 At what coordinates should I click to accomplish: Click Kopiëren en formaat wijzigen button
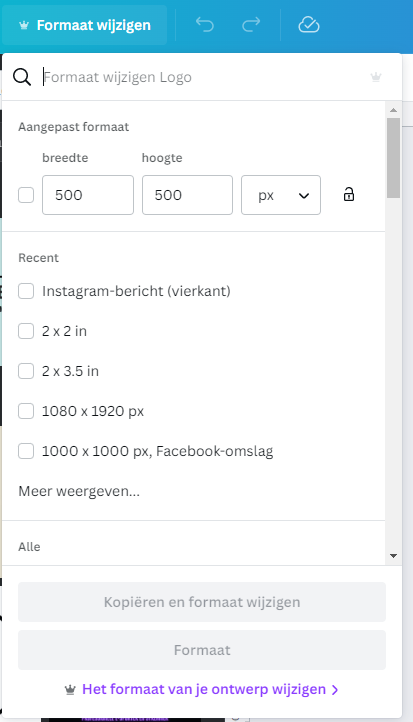click(x=202, y=602)
